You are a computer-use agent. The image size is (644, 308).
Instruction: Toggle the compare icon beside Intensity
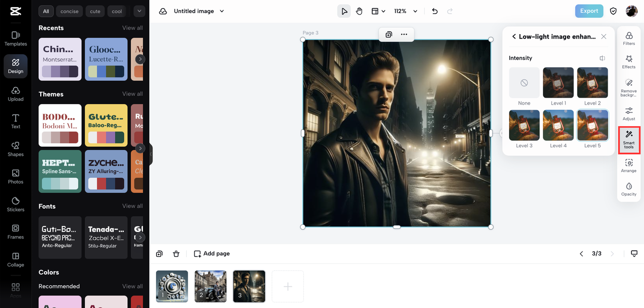pos(602,58)
